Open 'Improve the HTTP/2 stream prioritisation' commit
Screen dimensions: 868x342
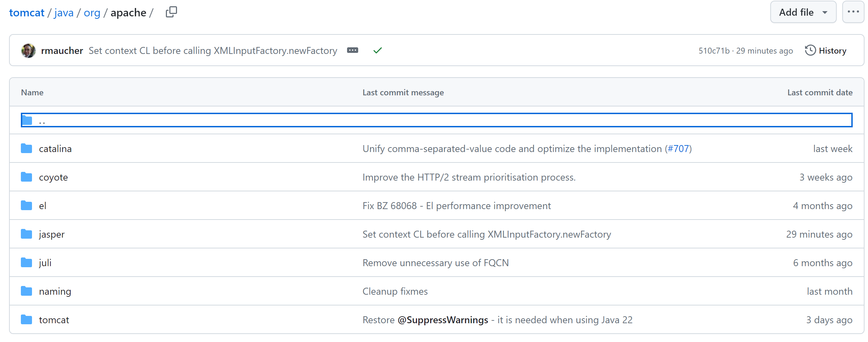point(469,177)
